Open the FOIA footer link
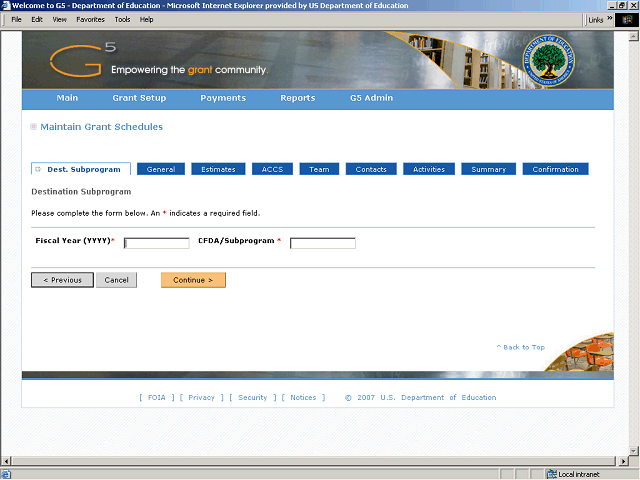The height and width of the screenshot is (480, 640). tap(157, 397)
